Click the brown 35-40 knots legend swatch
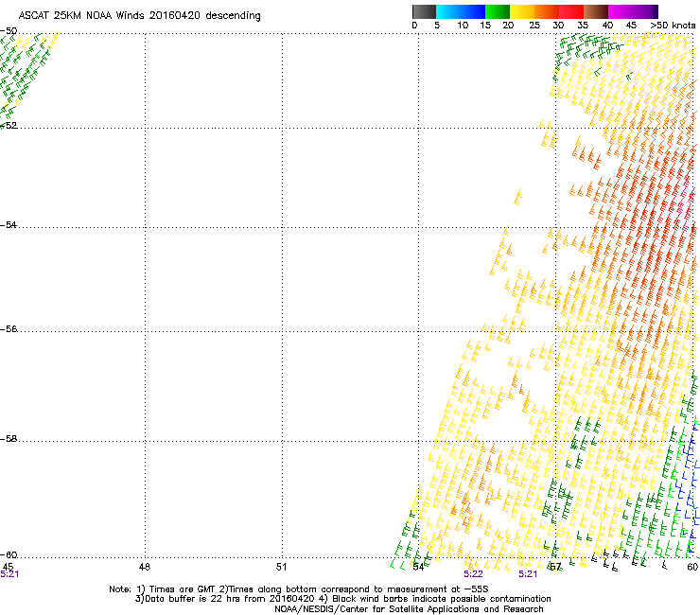The height and width of the screenshot is (615, 700). coord(596,11)
